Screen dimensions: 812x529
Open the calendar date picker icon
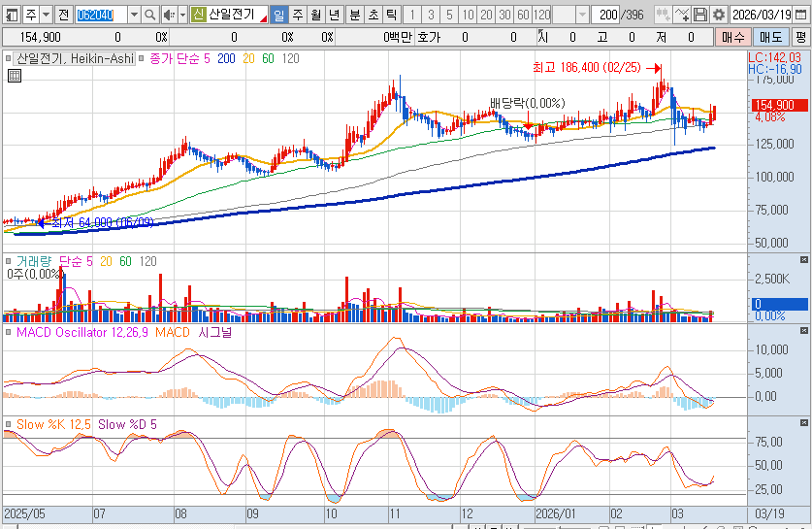pos(800,15)
